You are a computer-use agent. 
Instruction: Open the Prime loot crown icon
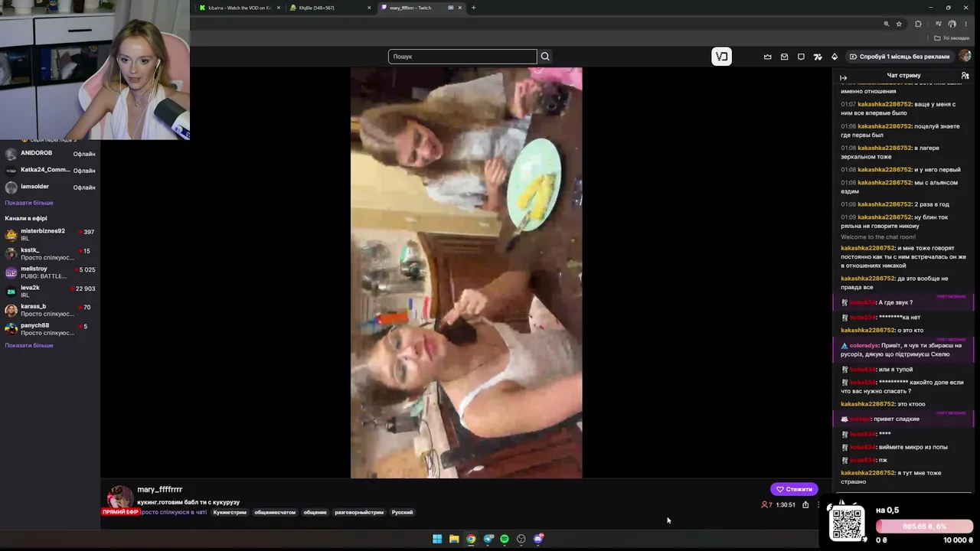tap(768, 57)
